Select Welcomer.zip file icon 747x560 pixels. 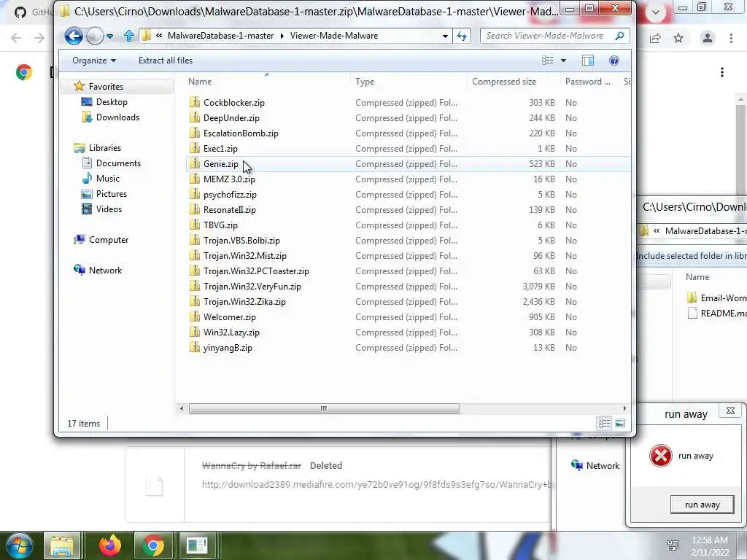tap(194, 316)
